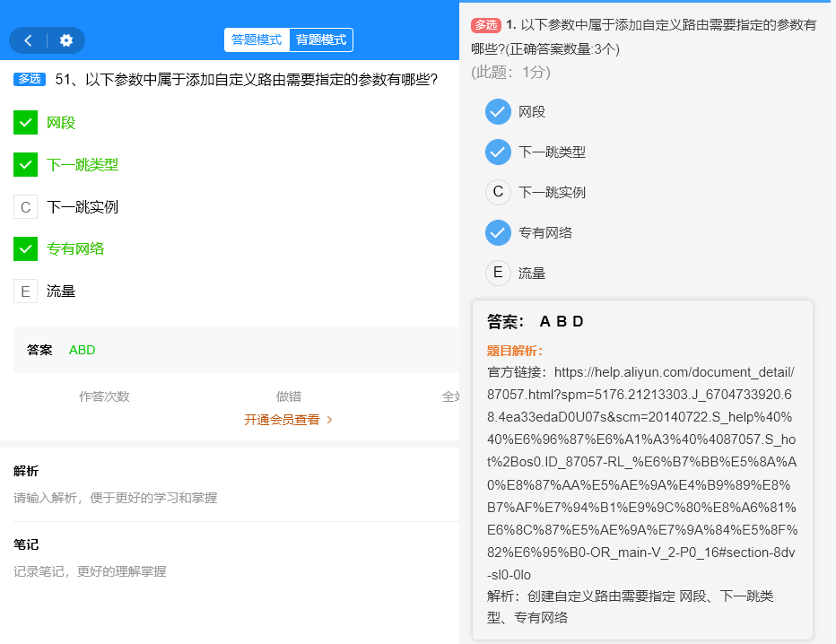Click the 答案: A B D heading
This screenshot has height=644, width=836.
[x=535, y=321]
